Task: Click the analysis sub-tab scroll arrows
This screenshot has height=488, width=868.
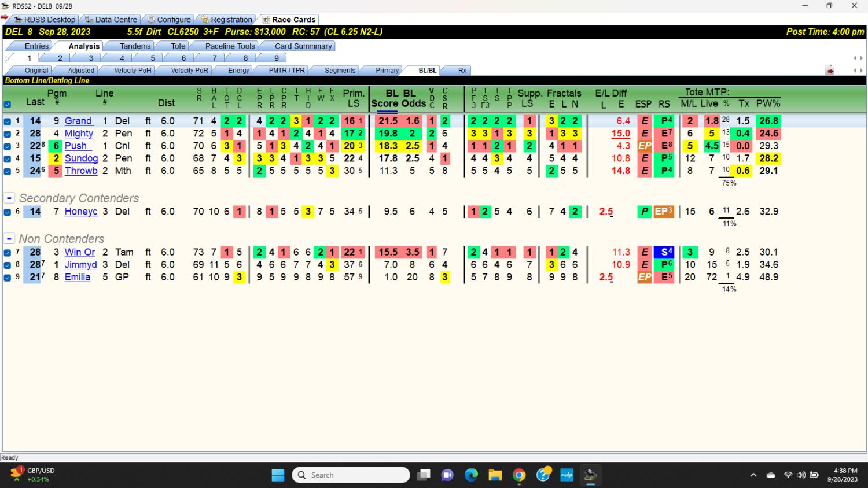Action: (858, 71)
